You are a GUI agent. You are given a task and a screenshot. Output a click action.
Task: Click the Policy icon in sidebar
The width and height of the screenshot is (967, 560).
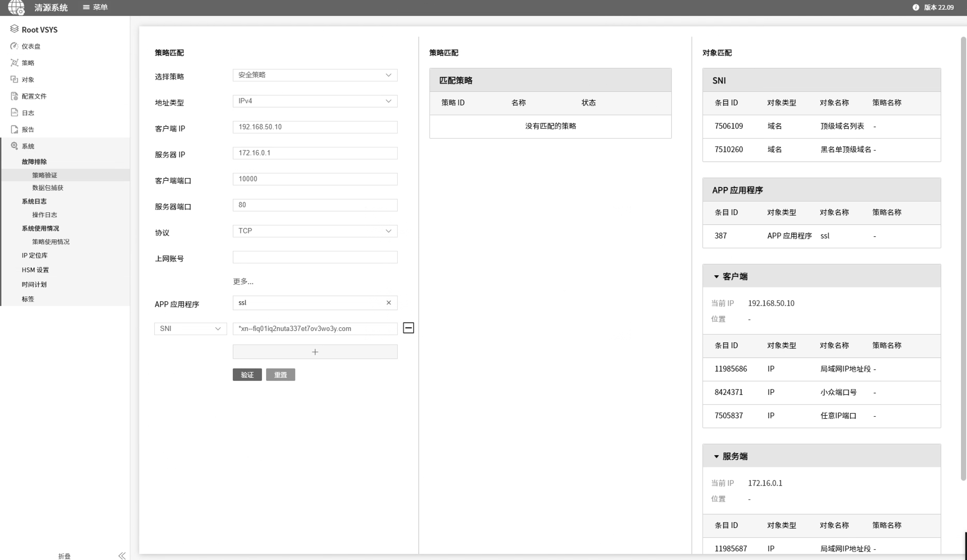14,63
